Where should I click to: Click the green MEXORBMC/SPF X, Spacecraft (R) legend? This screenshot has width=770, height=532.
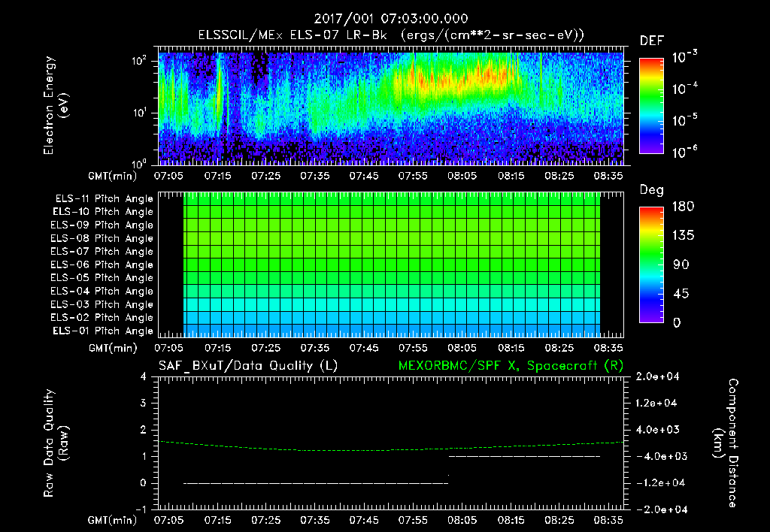[511, 366]
